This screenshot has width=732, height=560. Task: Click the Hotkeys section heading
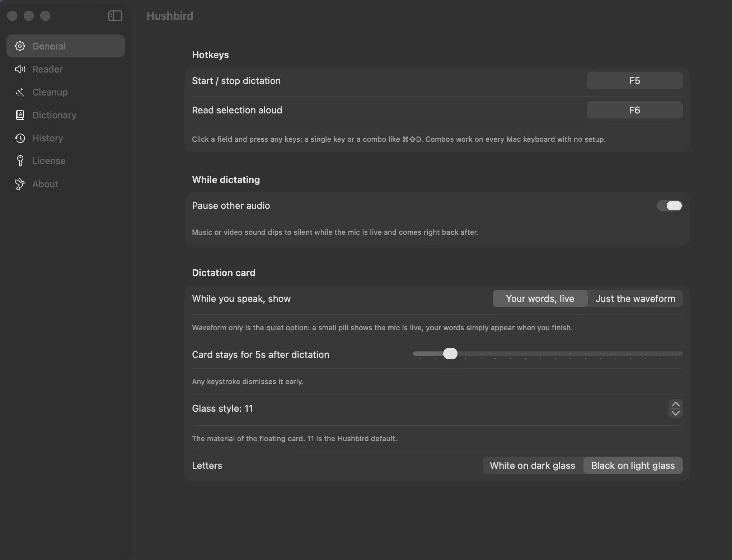coord(210,55)
